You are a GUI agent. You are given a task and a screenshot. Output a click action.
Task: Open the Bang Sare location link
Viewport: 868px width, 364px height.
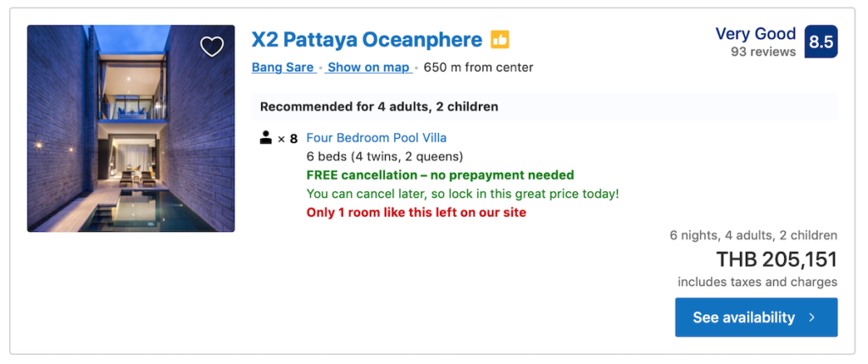point(284,68)
